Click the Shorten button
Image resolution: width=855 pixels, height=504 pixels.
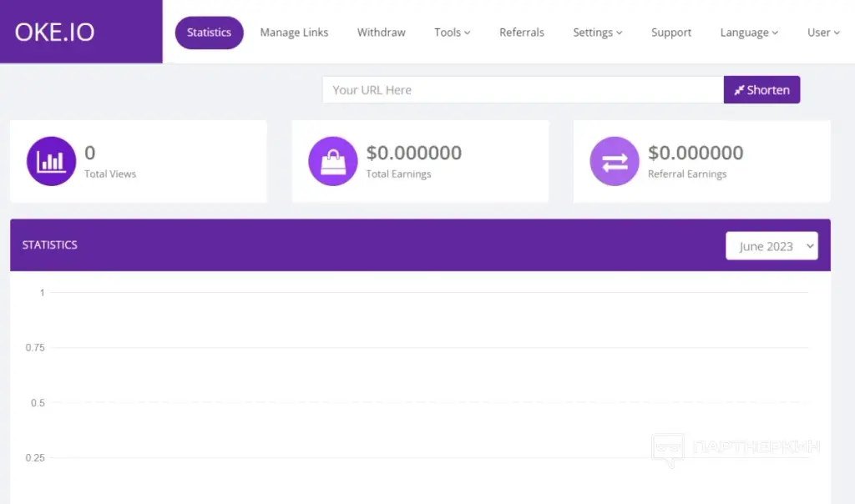click(x=761, y=90)
